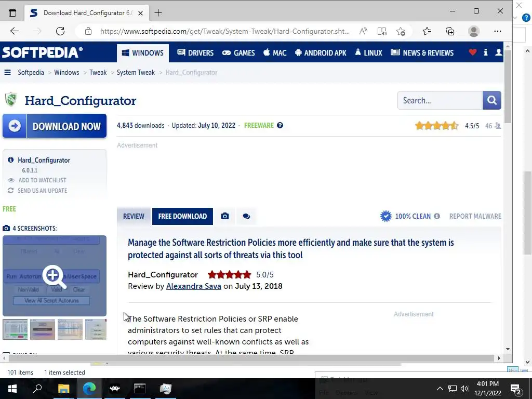This screenshot has height=399, width=532.
Task: Open the screenshots camera tab
Action: click(224, 216)
